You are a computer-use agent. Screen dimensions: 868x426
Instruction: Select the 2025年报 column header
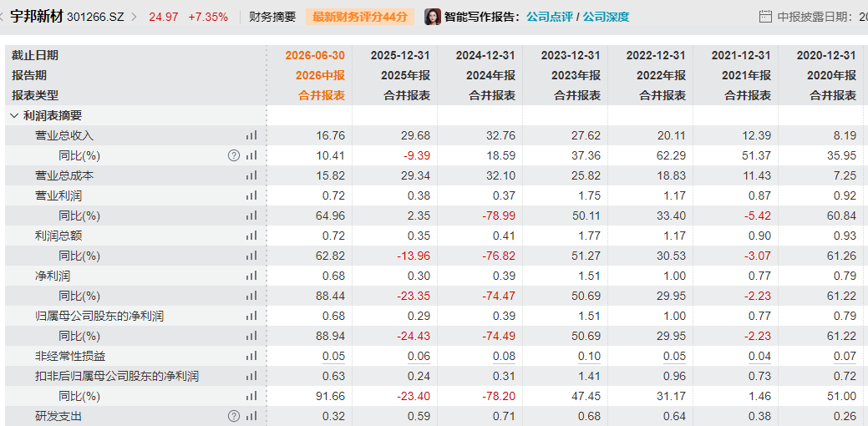coord(407,75)
